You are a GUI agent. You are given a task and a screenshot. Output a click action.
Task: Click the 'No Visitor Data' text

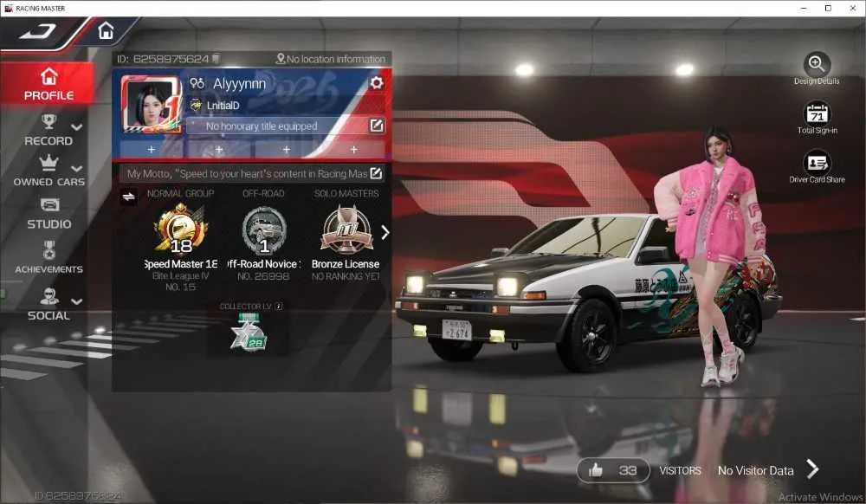(x=755, y=471)
